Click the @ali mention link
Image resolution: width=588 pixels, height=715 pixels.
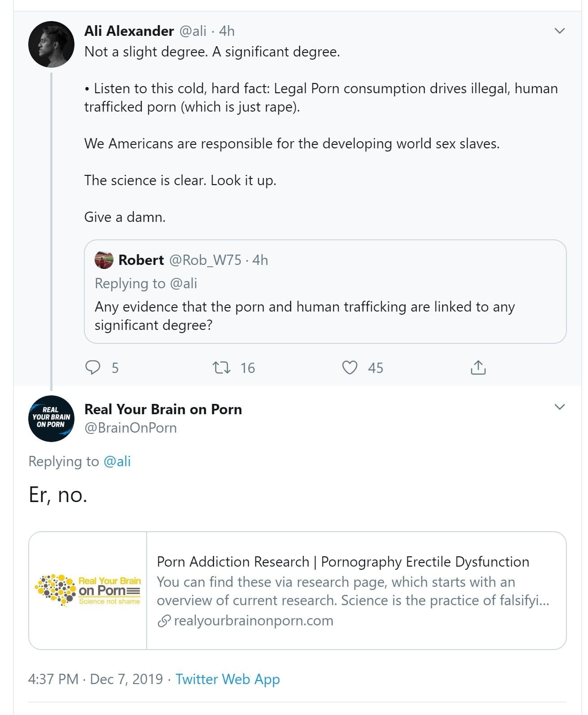point(117,461)
